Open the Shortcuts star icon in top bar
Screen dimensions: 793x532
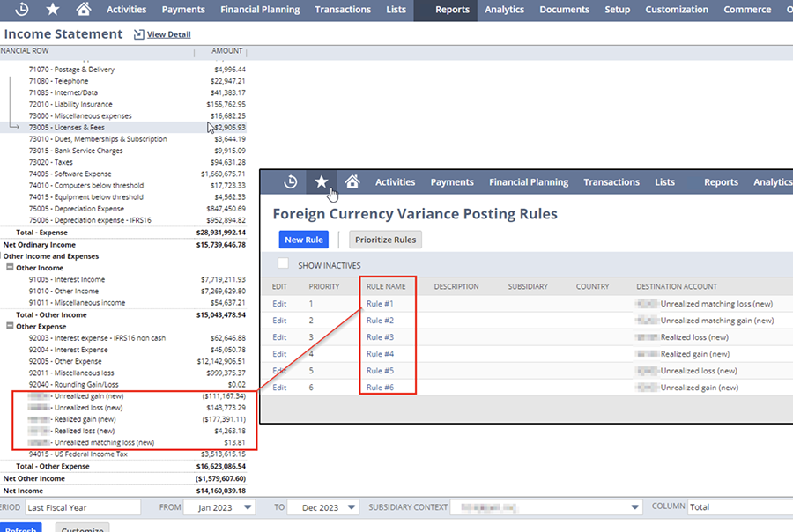tap(53, 10)
